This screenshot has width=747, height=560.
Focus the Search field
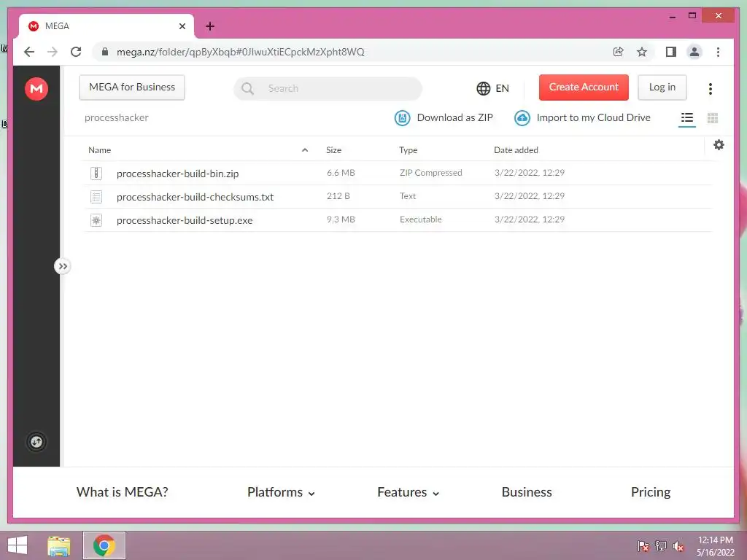click(328, 88)
